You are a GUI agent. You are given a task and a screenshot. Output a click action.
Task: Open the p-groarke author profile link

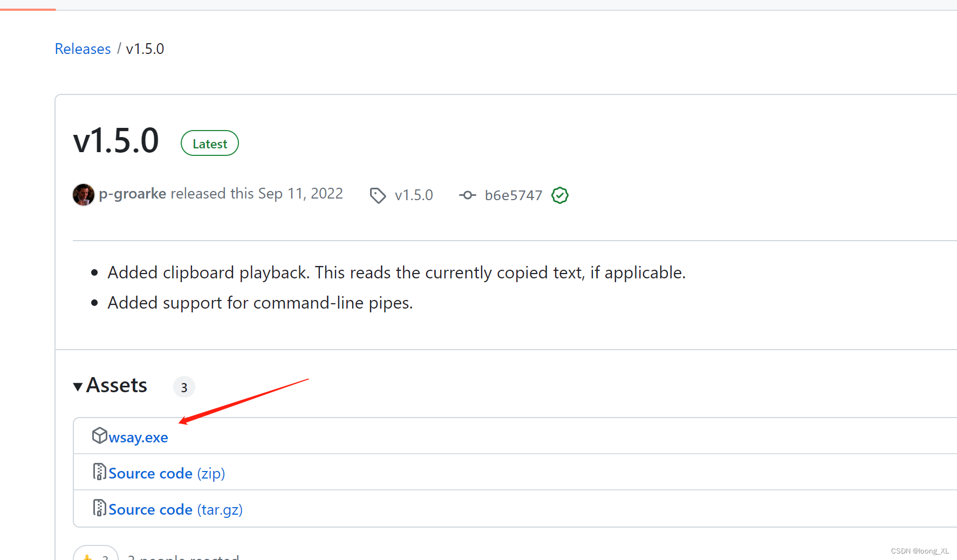(132, 194)
